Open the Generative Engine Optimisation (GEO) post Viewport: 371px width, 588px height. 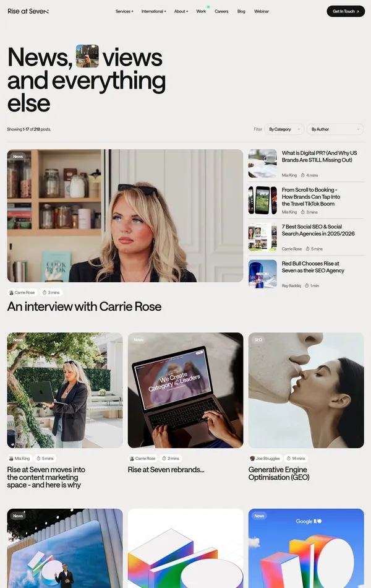pyautogui.click(x=279, y=473)
